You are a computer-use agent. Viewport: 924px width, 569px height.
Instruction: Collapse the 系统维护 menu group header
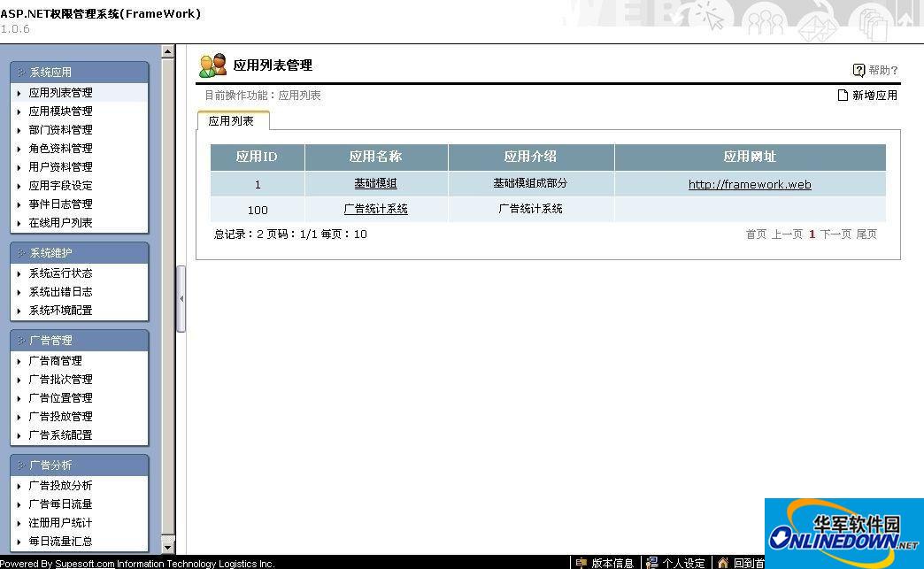pyautogui.click(x=80, y=253)
